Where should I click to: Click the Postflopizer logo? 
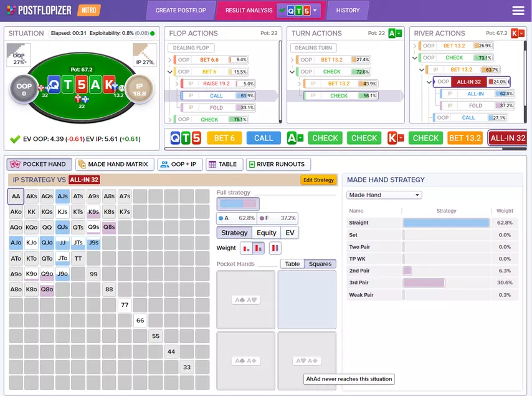tap(37, 11)
